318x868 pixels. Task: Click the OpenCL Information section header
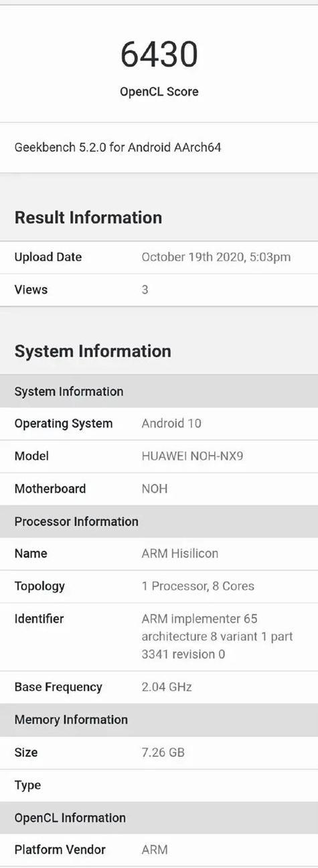click(x=159, y=818)
